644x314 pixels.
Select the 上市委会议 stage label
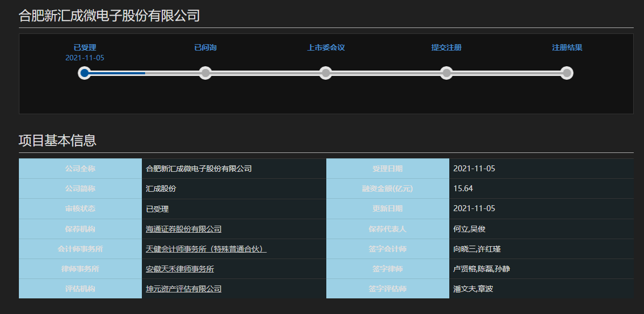(x=326, y=47)
